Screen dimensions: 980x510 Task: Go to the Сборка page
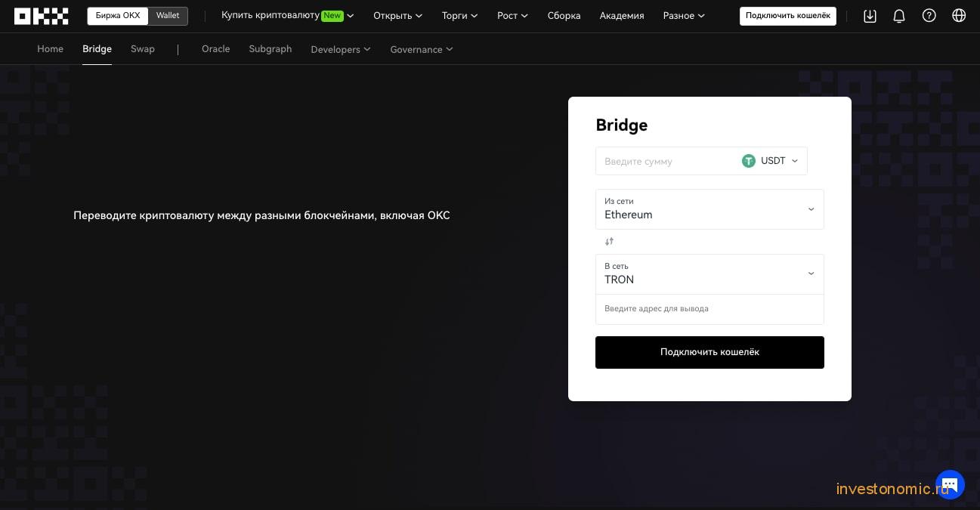click(x=564, y=16)
